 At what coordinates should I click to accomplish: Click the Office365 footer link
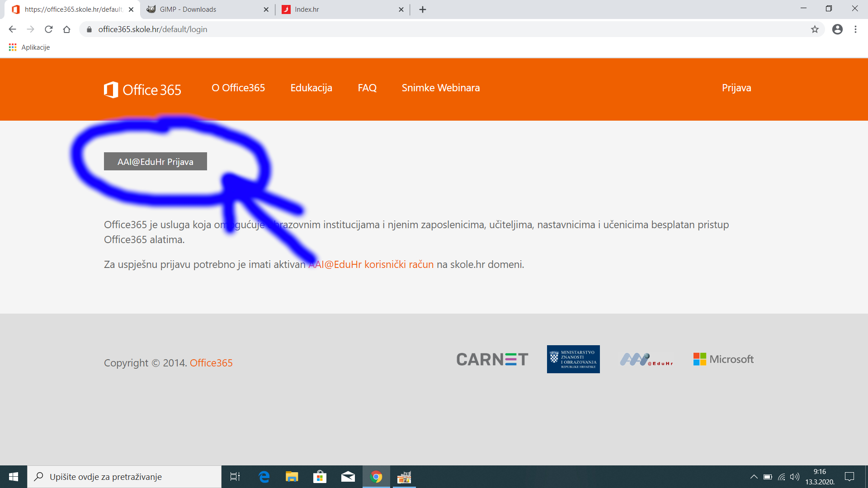[211, 363]
